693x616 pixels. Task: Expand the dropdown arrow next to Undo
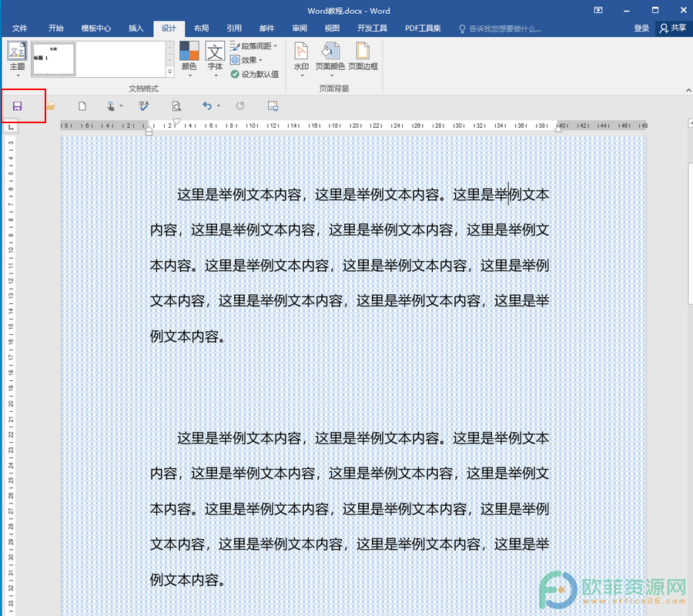(x=219, y=106)
